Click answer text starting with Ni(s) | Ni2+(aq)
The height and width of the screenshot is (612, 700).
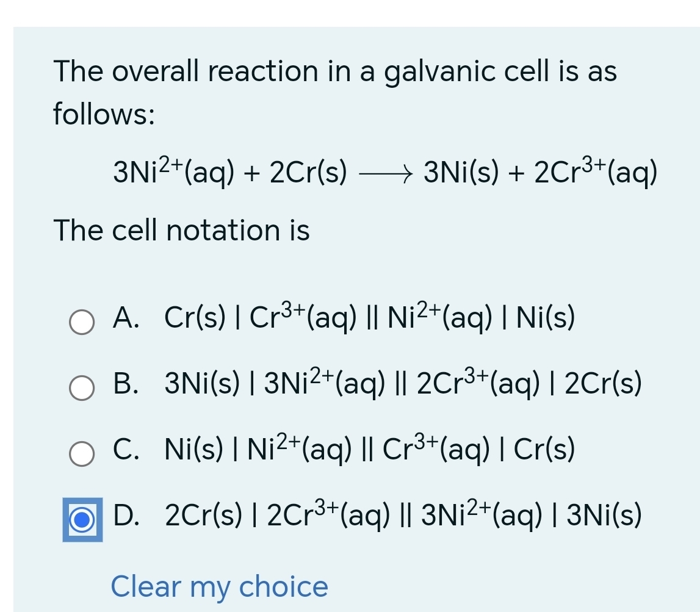369,450
